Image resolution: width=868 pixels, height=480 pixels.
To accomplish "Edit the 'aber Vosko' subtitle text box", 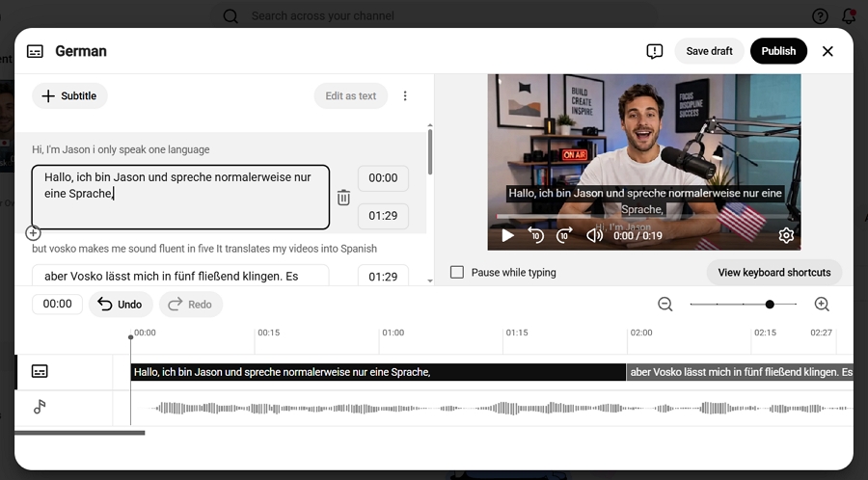I will pos(180,276).
